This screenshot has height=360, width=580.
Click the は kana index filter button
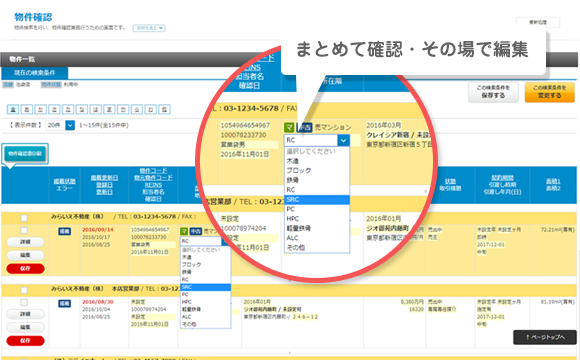pyautogui.click(x=95, y=110)
